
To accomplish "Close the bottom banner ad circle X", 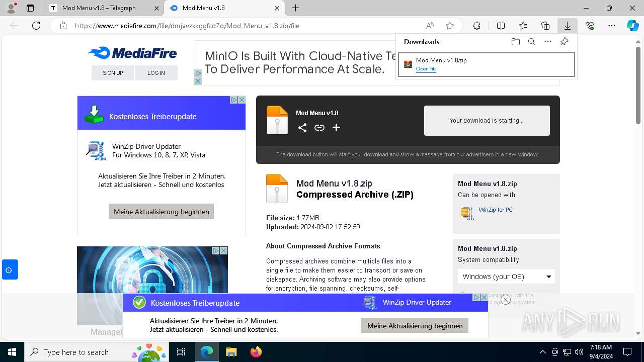I will (506, 300).
